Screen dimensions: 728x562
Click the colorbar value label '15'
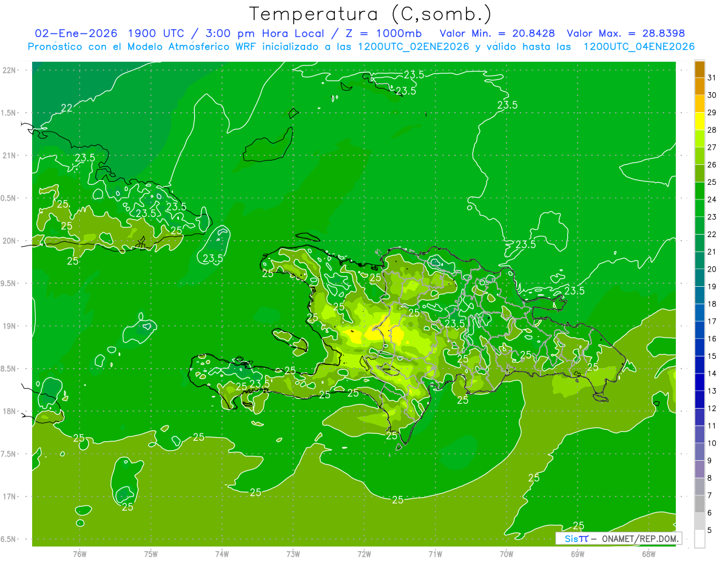click(x=712, y=356)
